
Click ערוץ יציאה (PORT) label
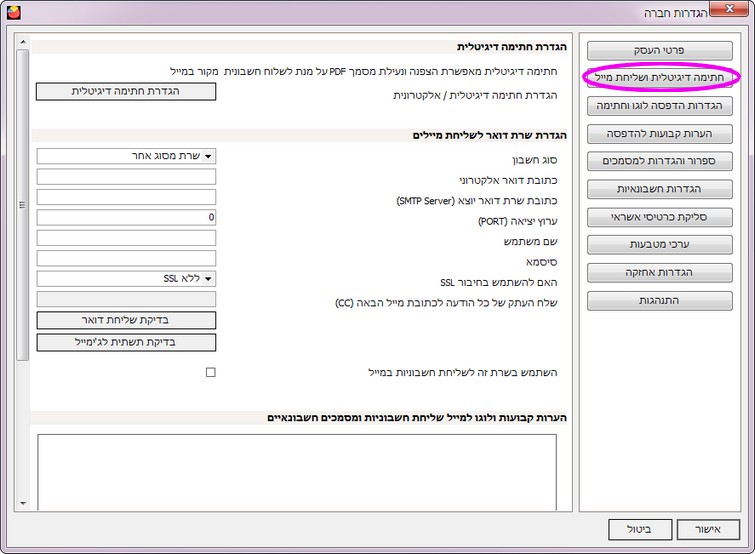[x=517, y=221]
